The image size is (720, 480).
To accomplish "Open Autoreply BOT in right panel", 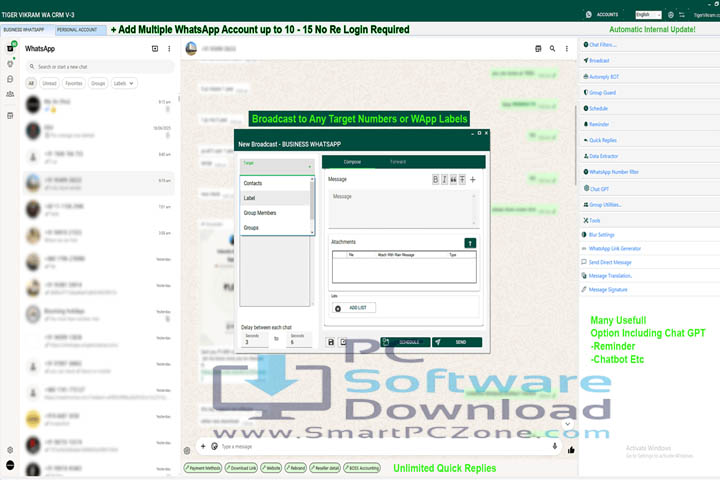I will [601, 77].
